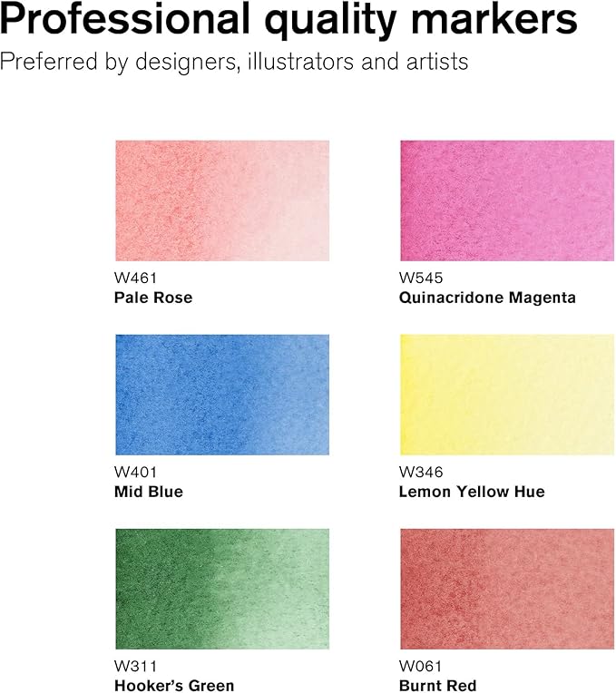The image size is (616, 693).
Task: Select the Hooker's Green swatch
Action: pyautogui.click(x=222, y=589)
